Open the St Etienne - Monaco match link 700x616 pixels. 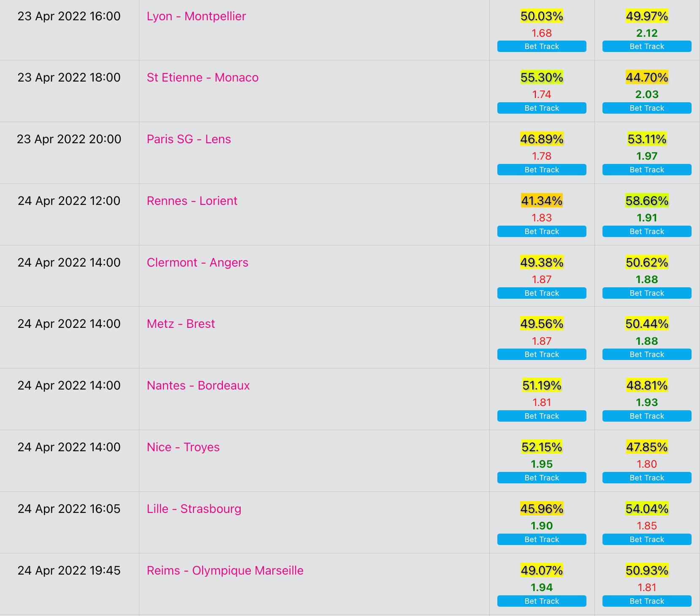tap(203, 78)
